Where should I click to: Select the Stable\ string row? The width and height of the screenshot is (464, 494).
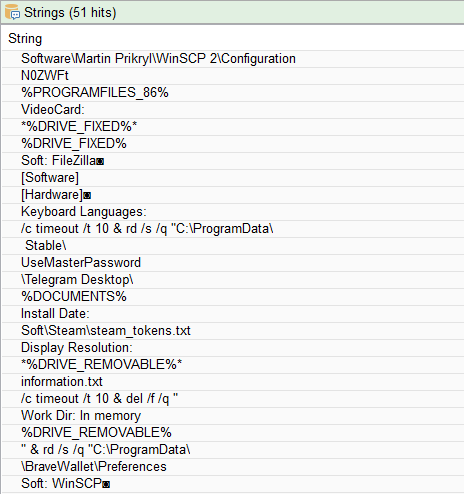(x=233, y=246)
